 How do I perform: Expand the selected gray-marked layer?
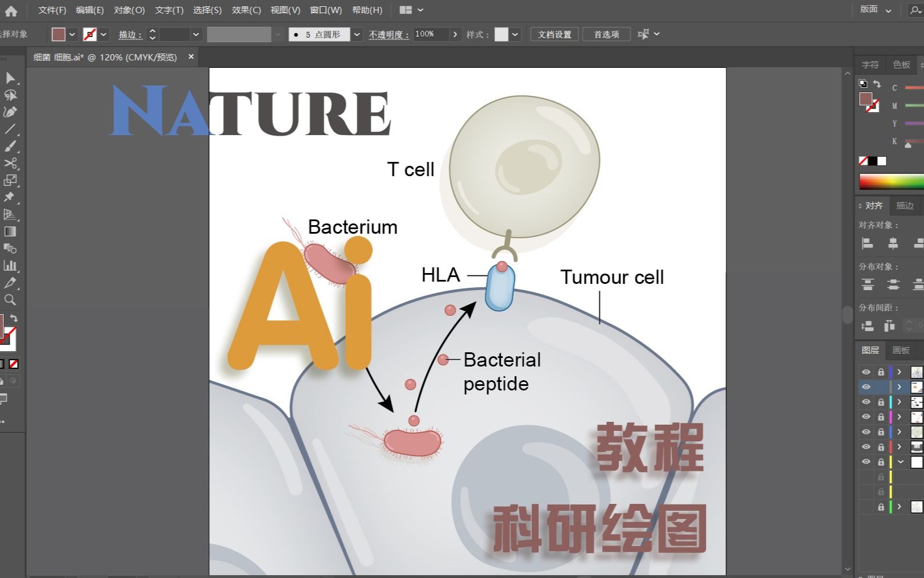click(x=900, y=387)
